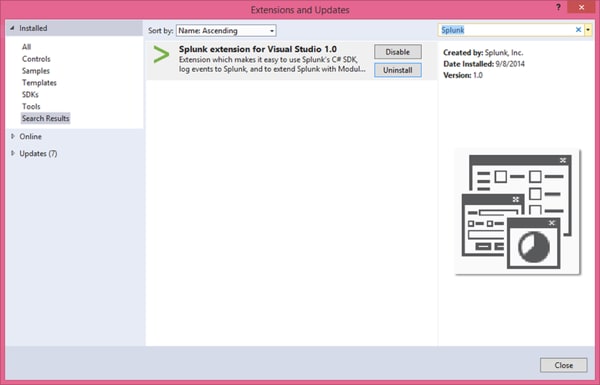Disable the Splunk extension

pos(398,52)
